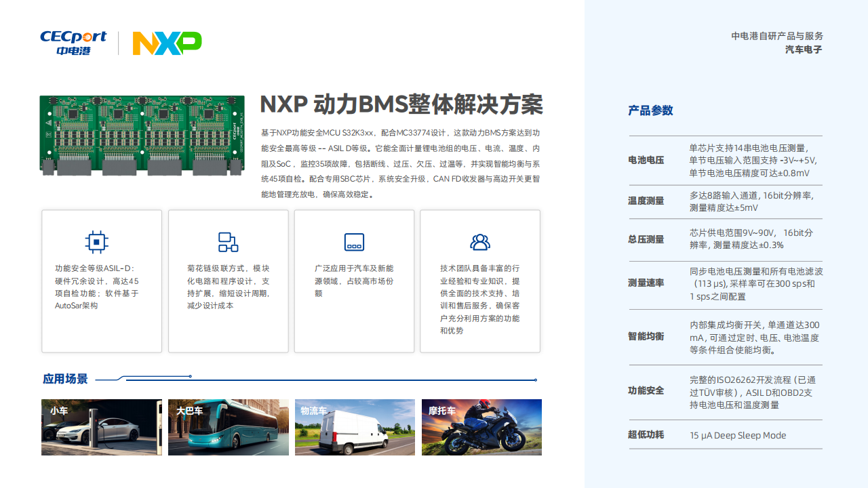Select the 摩托车 motorcycle photo
Image resolution: width=868 pixels, height=488 pixels.
point(481,427)
